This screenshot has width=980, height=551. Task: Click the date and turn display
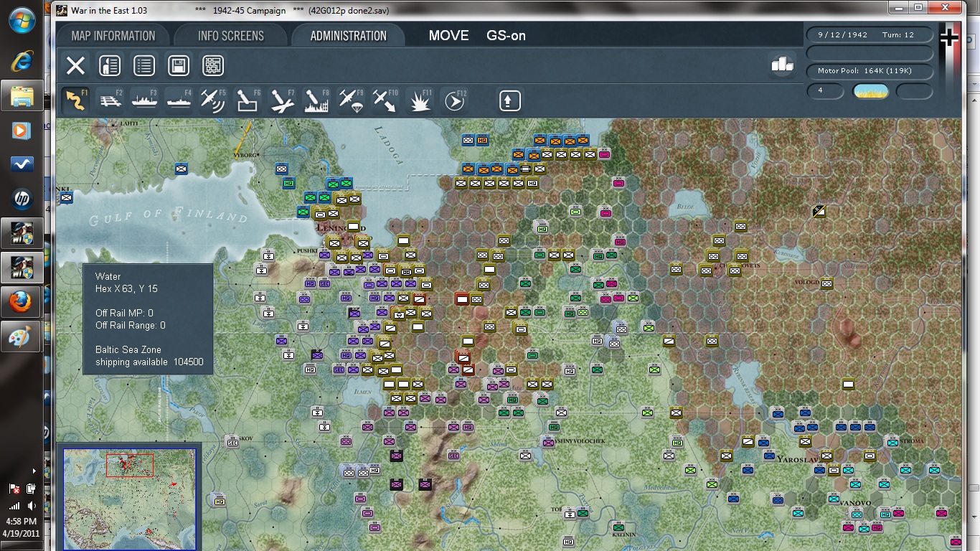point(870,34)
